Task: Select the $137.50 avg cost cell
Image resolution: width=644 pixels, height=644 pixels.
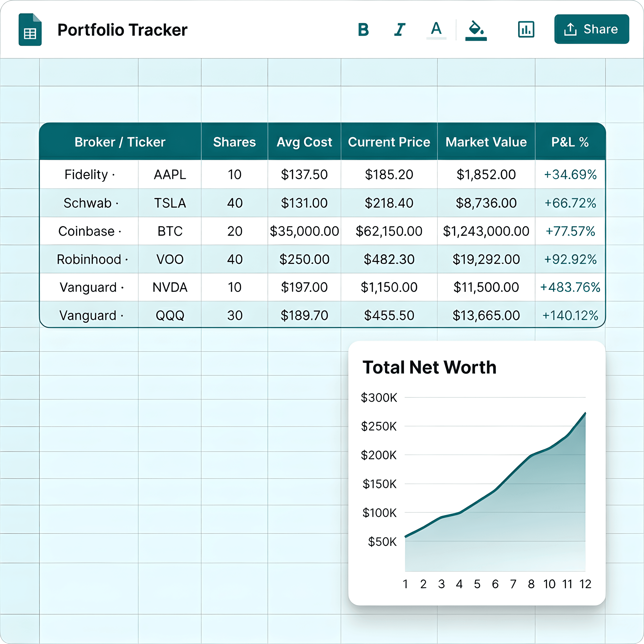Action: coord(304,174)
